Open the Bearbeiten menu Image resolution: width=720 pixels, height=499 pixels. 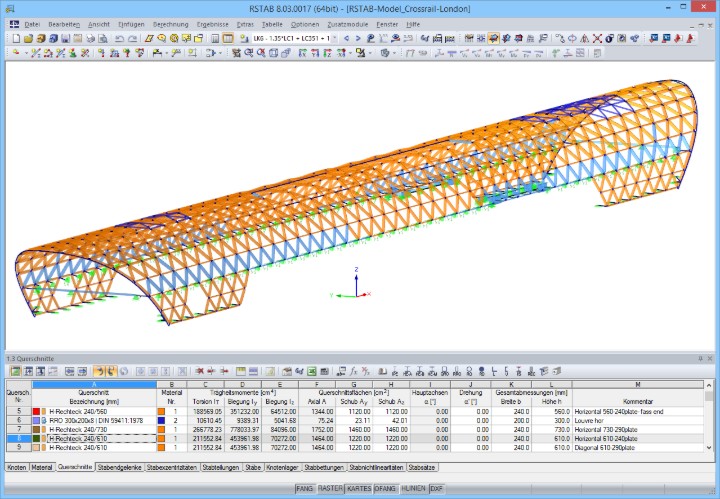(64, 24)
